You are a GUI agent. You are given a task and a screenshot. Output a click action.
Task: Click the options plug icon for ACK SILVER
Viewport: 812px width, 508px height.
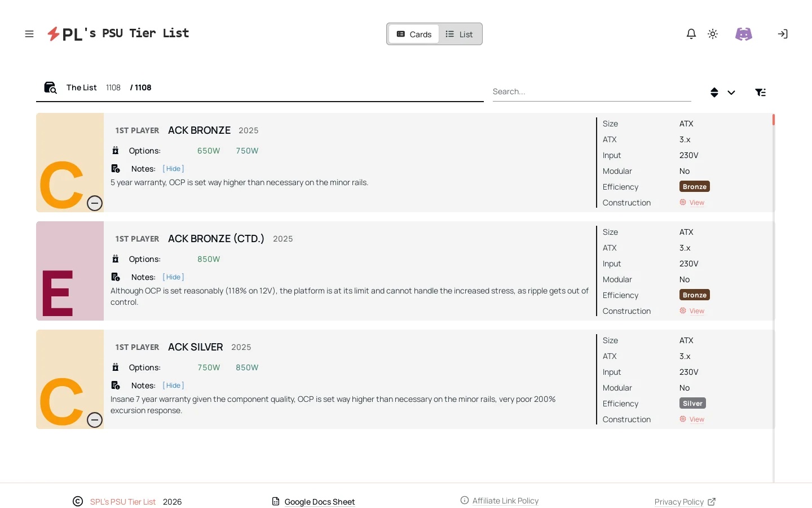click(x=115, y=367)
